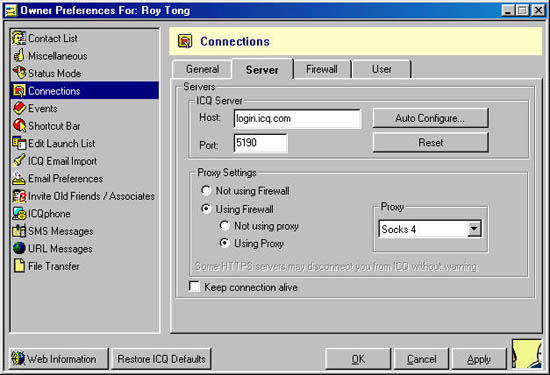Enable Keep connection alive checkbox
Image resolution: width=550 pixels, height=375 pixels.
coord(194,286)
